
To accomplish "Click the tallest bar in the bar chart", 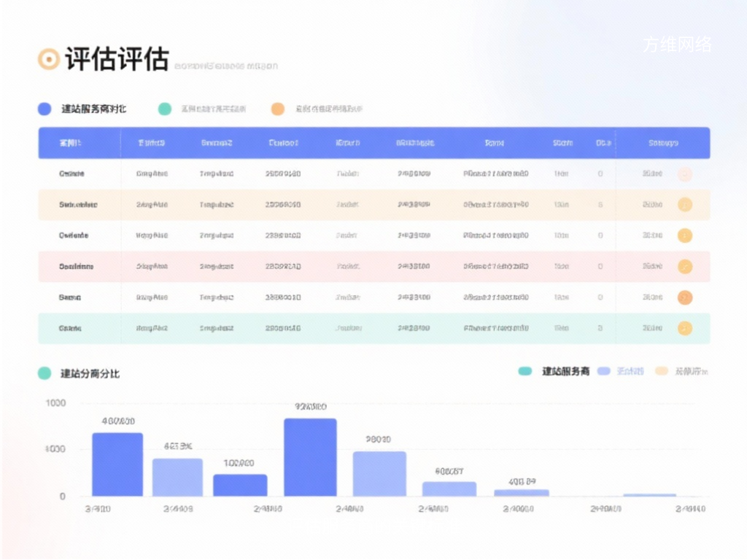I will pyautogui.click(x=309, y=456).
